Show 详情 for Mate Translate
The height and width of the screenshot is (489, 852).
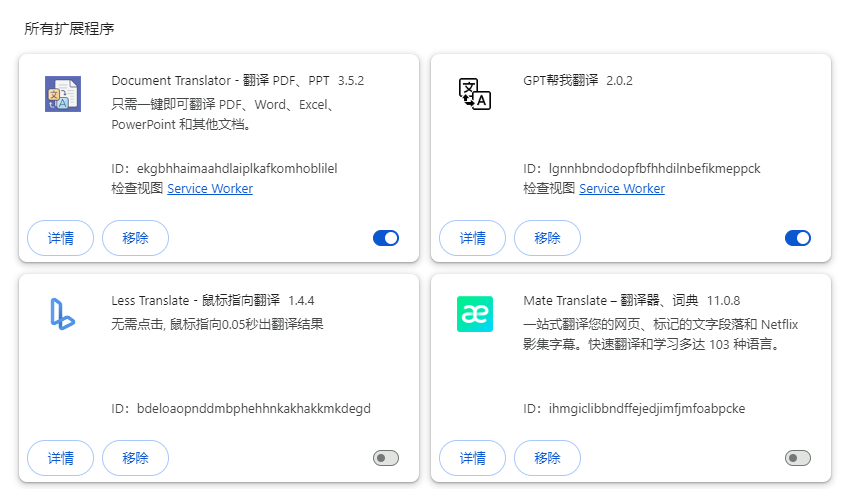pyautogui.click(x=473, y=458)
